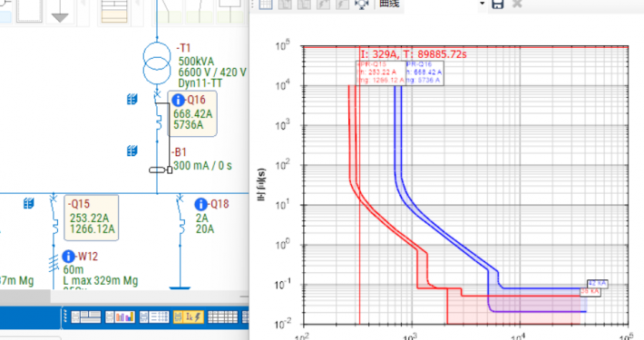644x340 pixels.
Task: Click the 36 kA label on the red curve
Action: (590, 292)
